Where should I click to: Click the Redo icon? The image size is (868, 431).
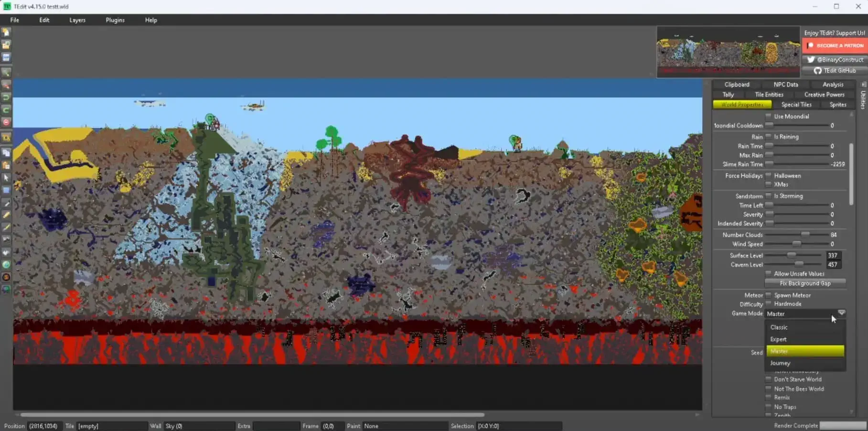click(6, 109)
